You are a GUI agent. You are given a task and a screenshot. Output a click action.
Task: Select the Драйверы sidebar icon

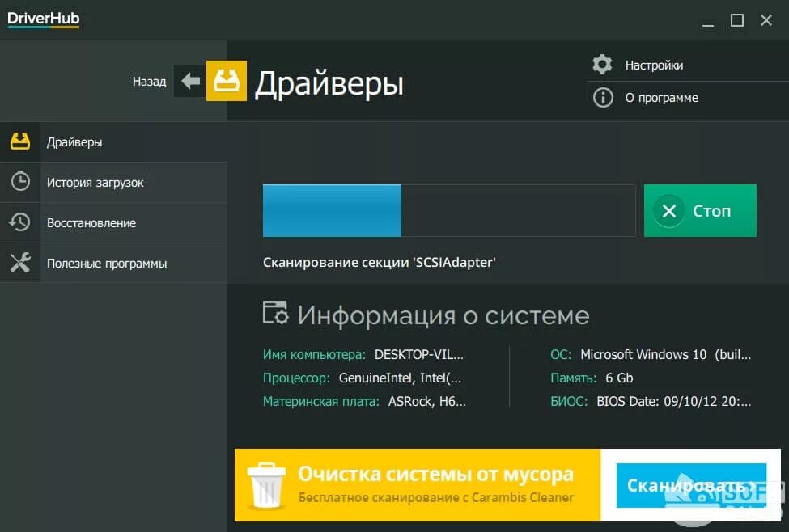coord(20,141)
